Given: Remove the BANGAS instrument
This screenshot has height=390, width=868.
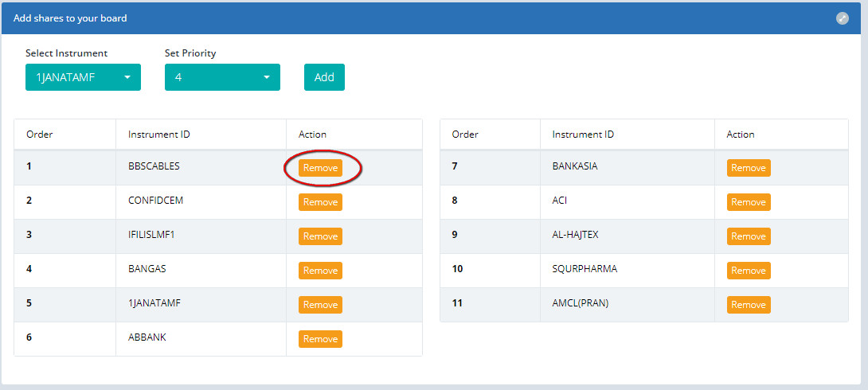Looking at the screenshot, I should pos(320,271).
